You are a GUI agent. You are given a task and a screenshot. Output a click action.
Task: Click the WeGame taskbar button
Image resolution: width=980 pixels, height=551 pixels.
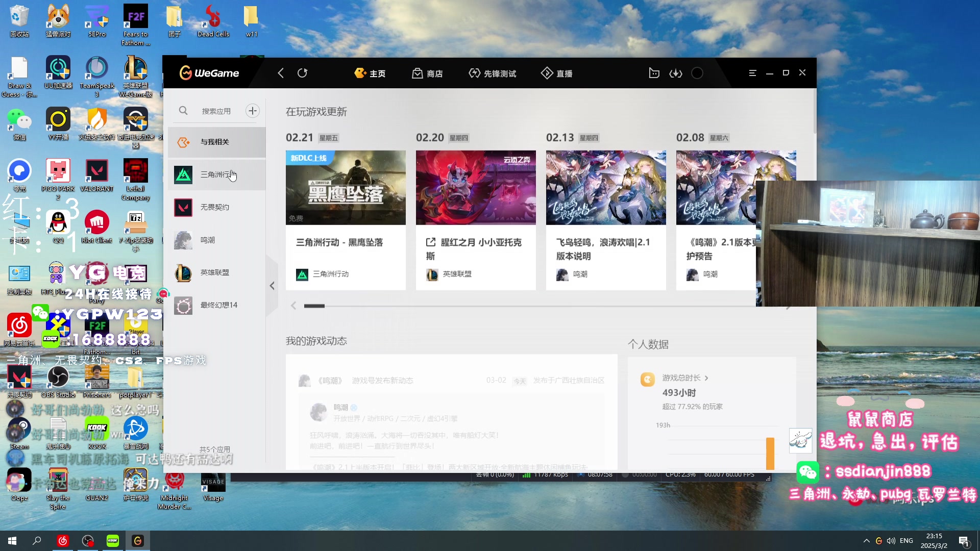tap(138, 541)
